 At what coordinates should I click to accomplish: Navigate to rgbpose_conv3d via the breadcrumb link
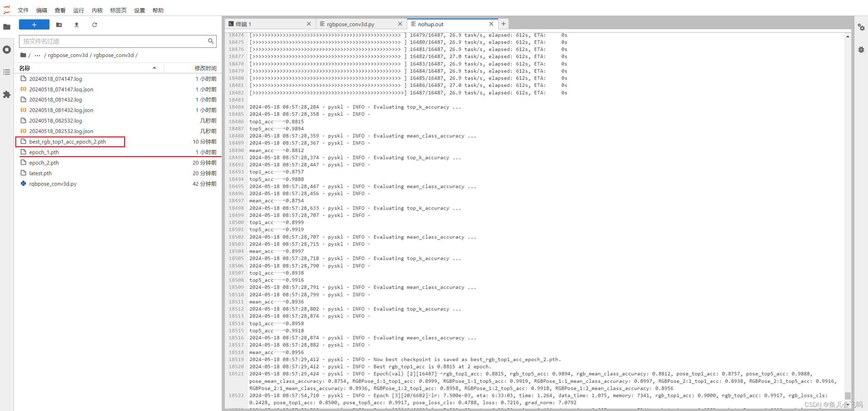(x=68, y=55)
